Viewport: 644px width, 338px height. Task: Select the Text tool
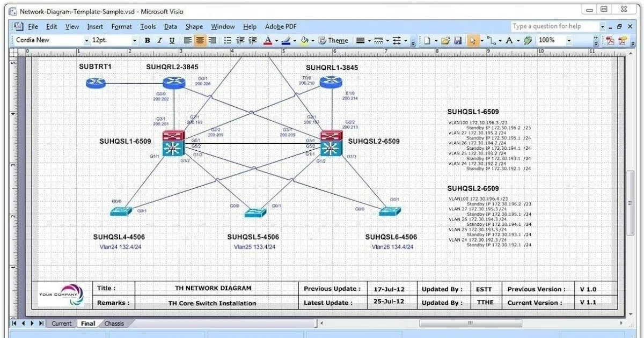pos(509,40)
